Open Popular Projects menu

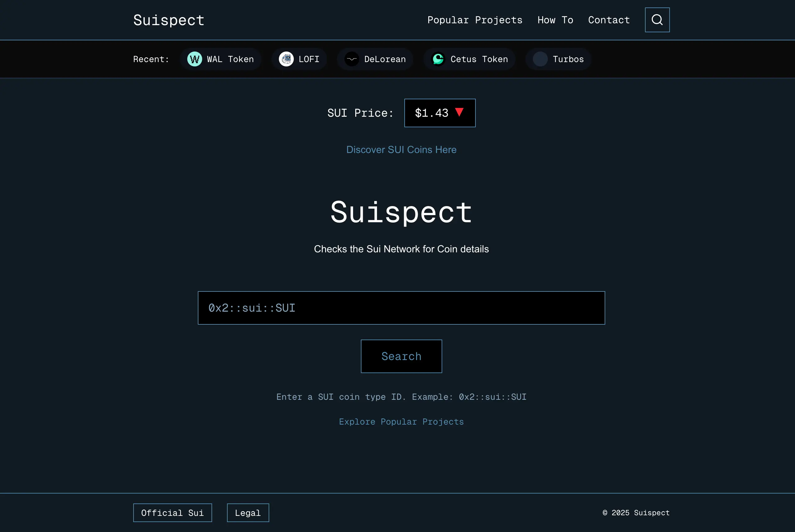(475, 20)
